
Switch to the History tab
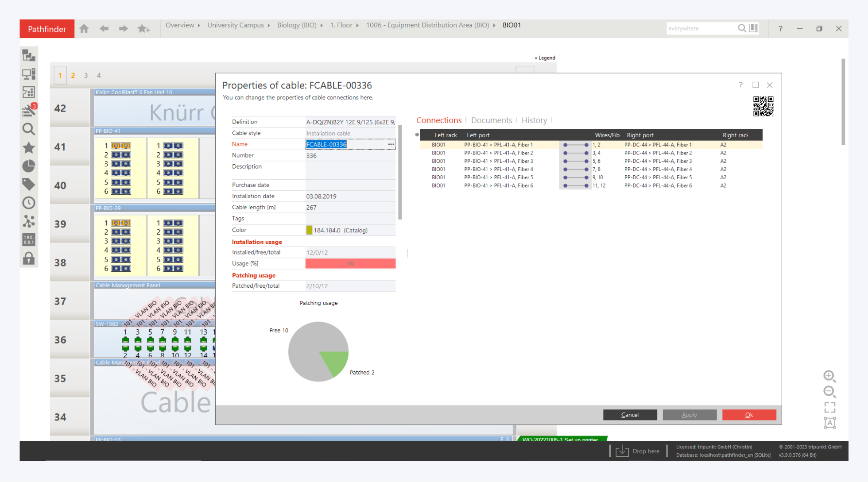(534, 120)
